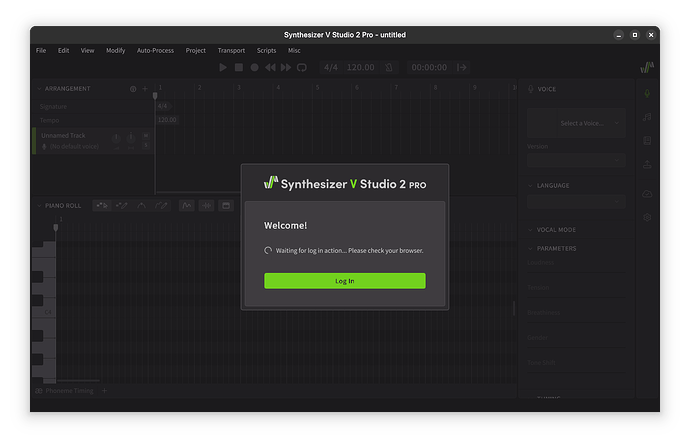The width and height of the screenshot is (690, 445).
Task: Click the arrangement playhead marker at bar 1
Action: [155, 96]
